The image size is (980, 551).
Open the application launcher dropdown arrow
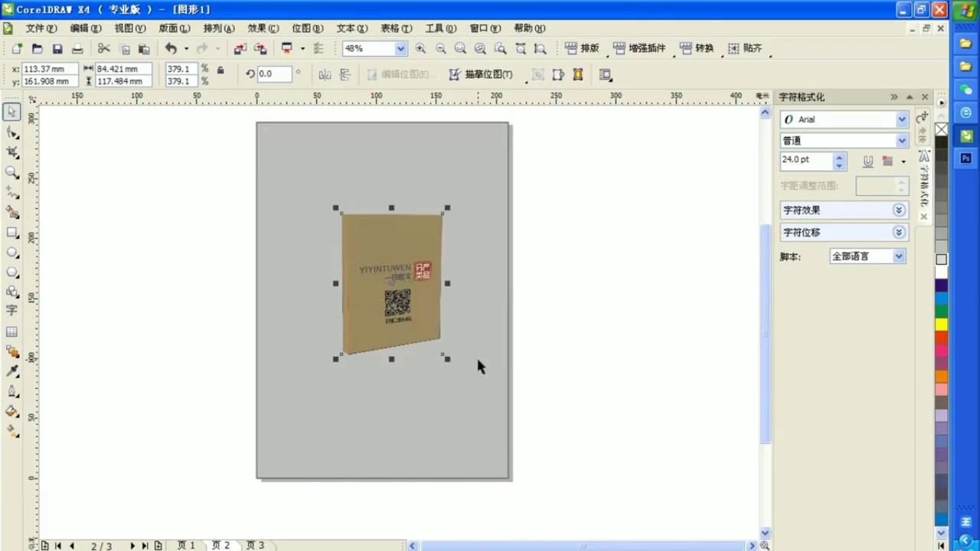pyautogui.click(x=302, y=48)
